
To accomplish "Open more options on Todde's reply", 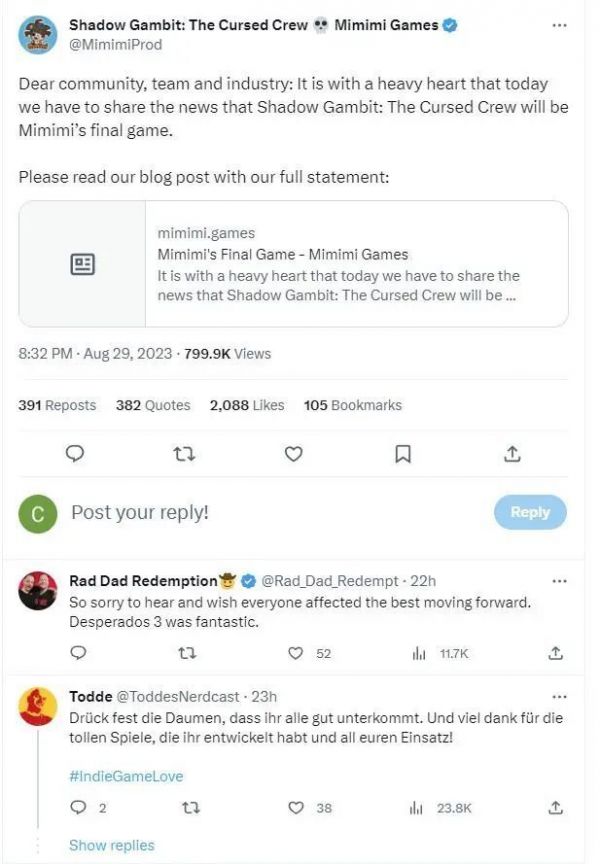I will point(559,696).
